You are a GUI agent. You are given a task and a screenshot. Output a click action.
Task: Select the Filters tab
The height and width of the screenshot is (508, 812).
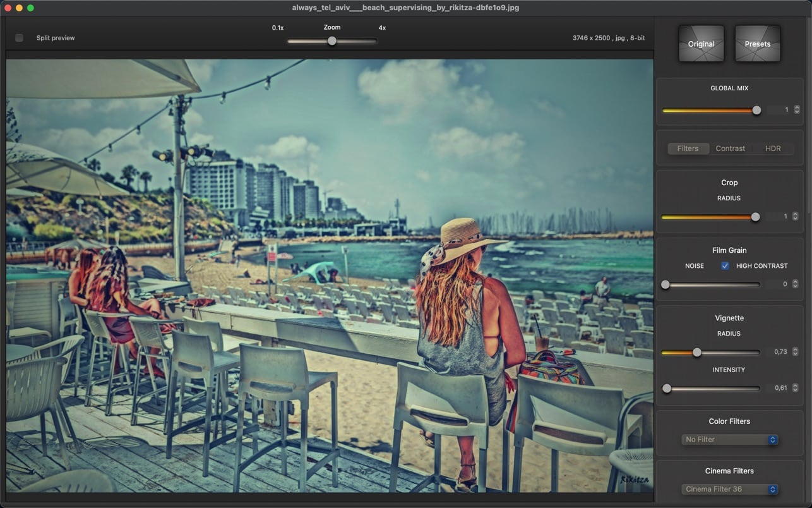pos(688,148)
